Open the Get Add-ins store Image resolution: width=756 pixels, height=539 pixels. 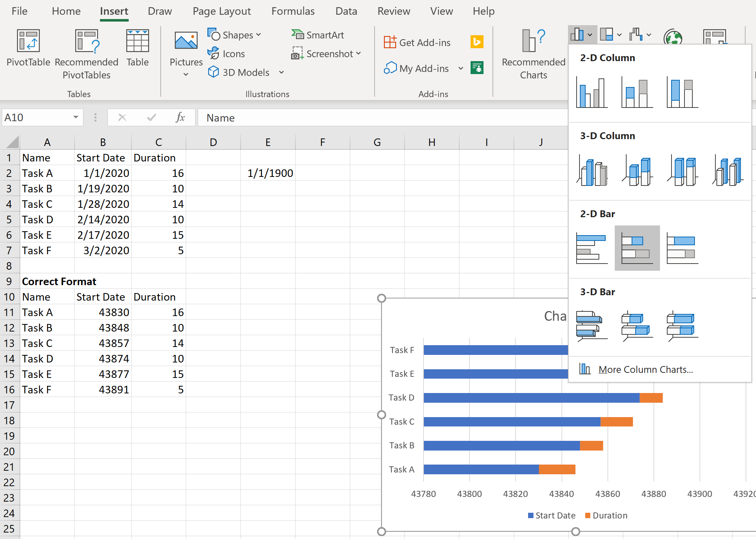[x=418, y=42]
